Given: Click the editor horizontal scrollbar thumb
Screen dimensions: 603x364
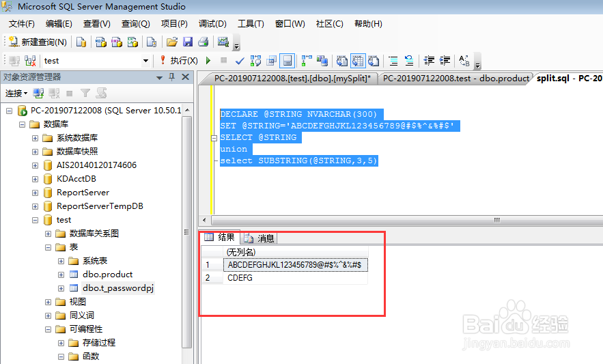Looking at the screenshot, I should 407,220.
